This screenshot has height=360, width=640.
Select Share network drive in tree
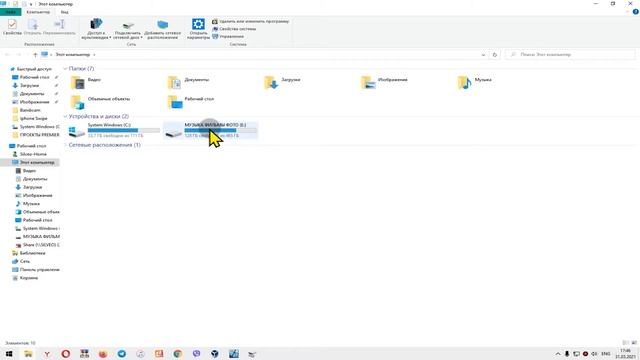[41, 245]
